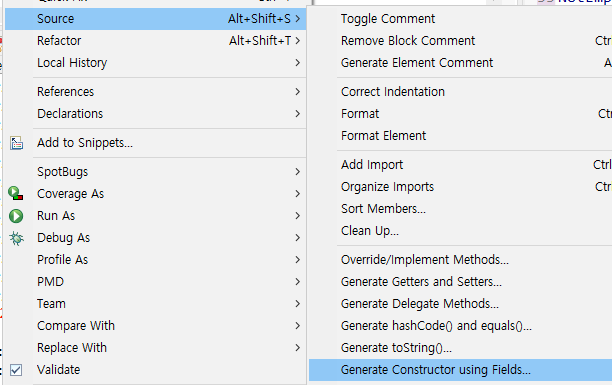The width and height of the screenshot is (612, 385).
Task: Expand the Refactor submenu arrow
Action: tap(298, 41)
